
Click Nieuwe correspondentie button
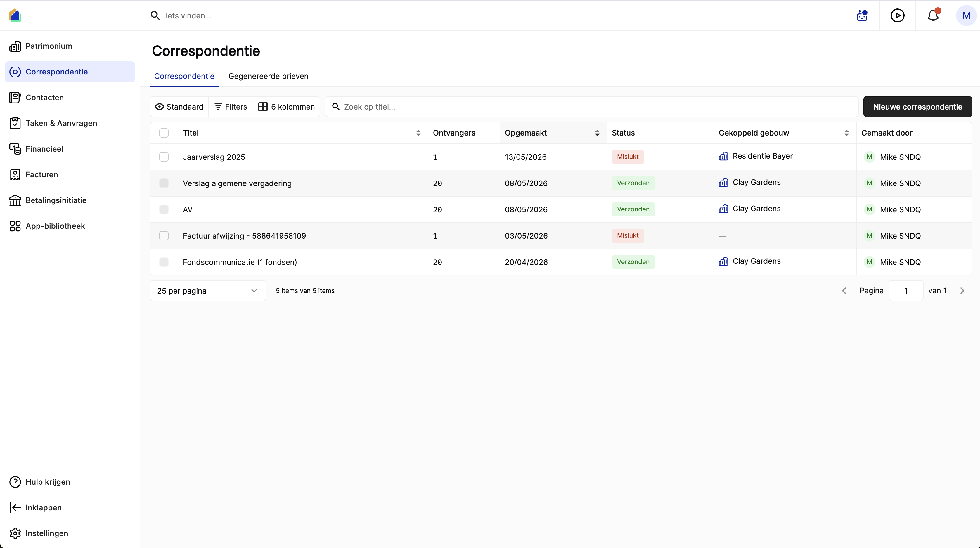click(x=917, y=107)
